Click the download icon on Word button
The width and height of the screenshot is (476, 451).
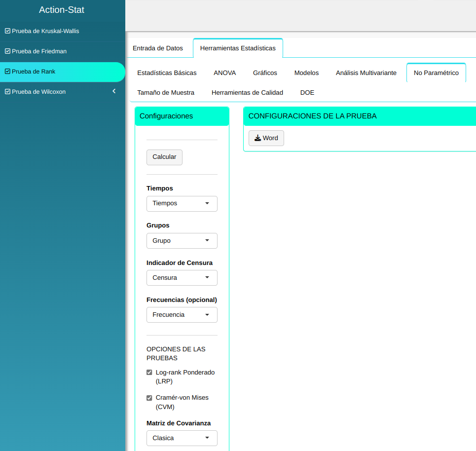[x=257, y=138]
